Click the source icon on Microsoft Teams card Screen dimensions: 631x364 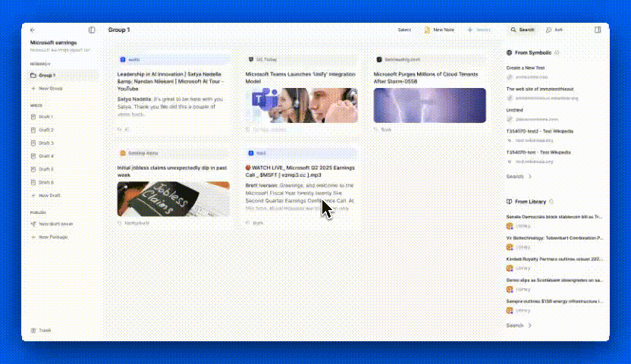(x=251, y=59)
